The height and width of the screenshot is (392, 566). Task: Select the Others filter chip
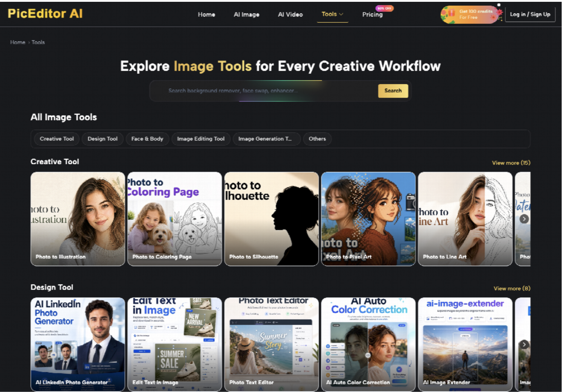pyautogui.click(x=317, y=139)
